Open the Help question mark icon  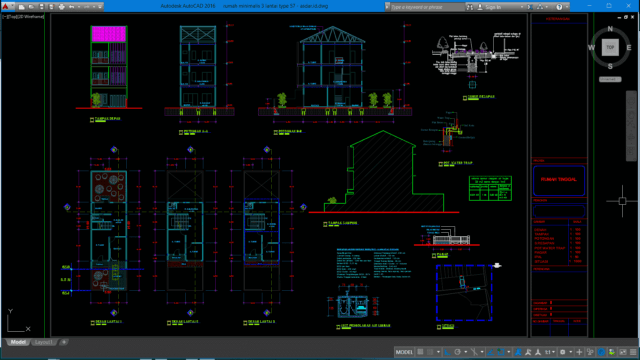(559, 7)
